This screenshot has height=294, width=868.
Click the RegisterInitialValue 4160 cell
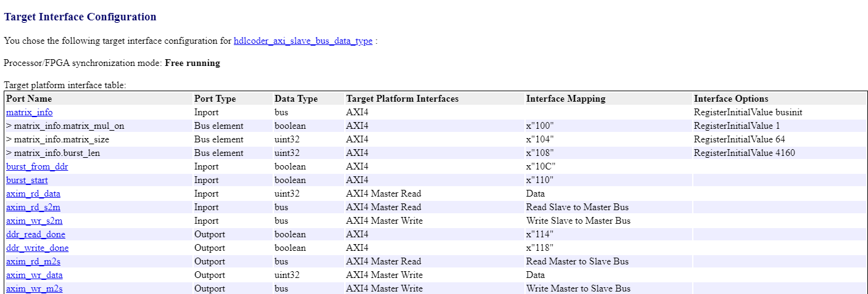[x=745, y=153]
